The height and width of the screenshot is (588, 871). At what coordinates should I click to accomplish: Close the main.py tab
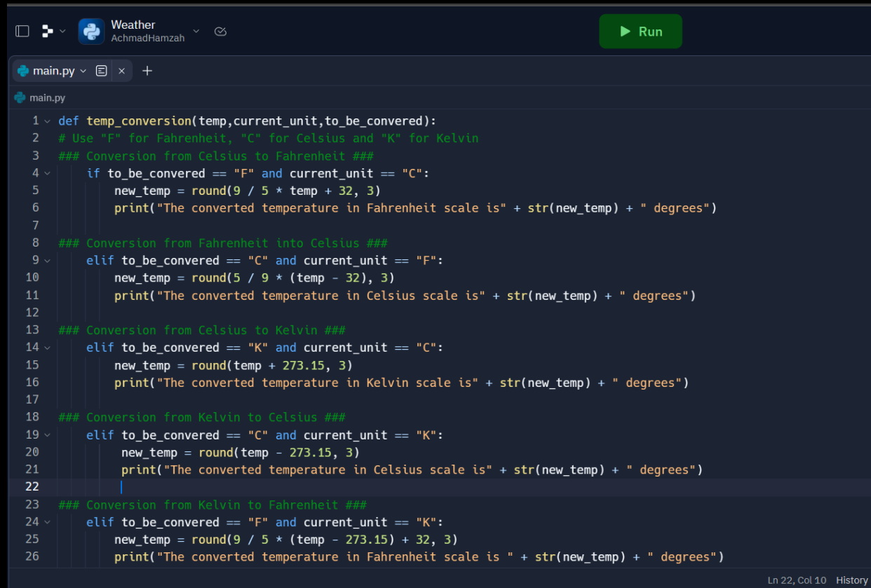pyautogui.click(x=121, y=71)
